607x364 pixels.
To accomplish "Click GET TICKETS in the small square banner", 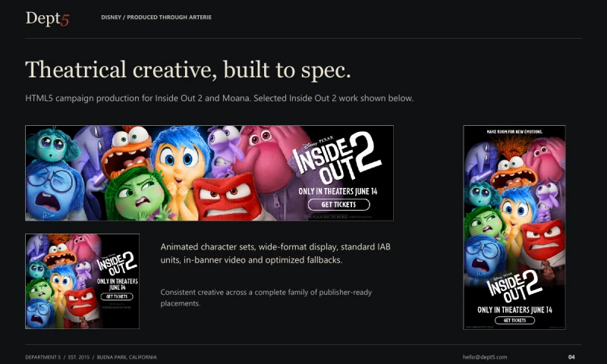I will click(117, 297).
